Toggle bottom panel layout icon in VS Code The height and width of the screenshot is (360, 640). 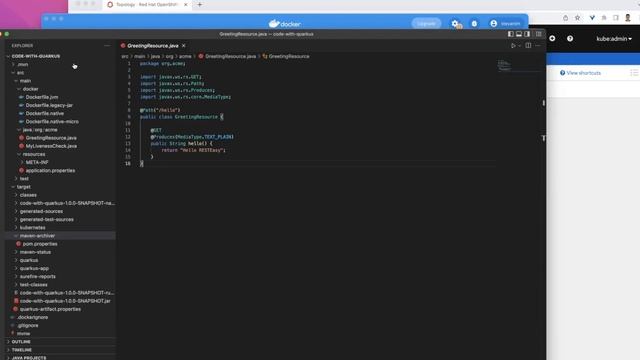(x=519, y=34)
